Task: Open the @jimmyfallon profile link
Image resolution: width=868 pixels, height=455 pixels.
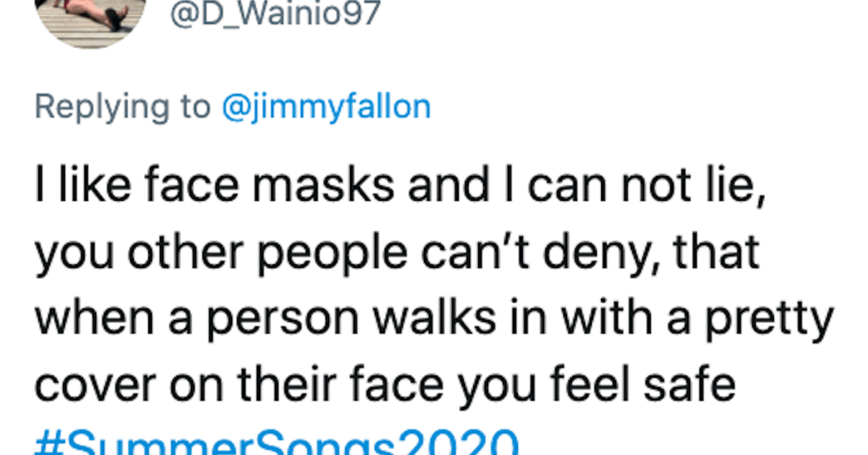Action: click(x=325, y=107)
